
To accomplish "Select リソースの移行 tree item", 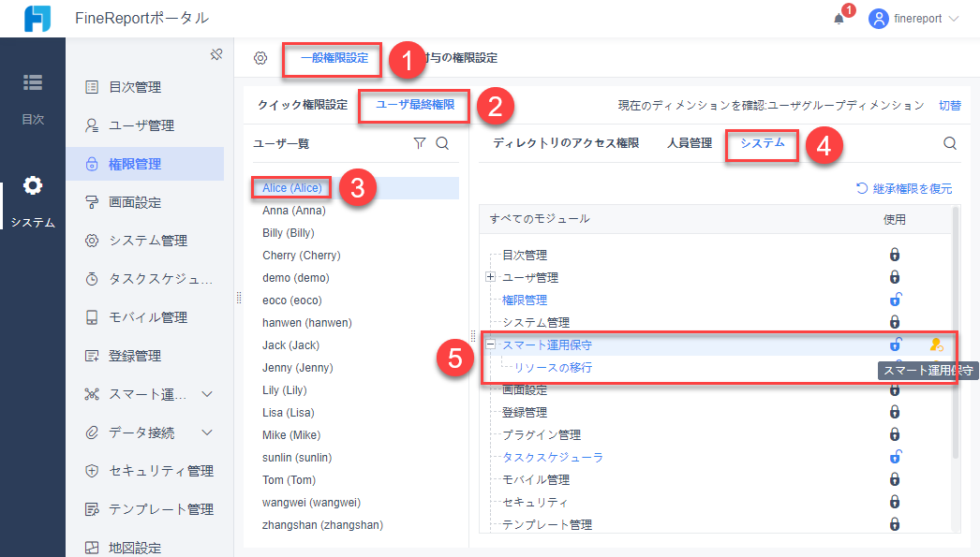I will click(x=553, y=368).
